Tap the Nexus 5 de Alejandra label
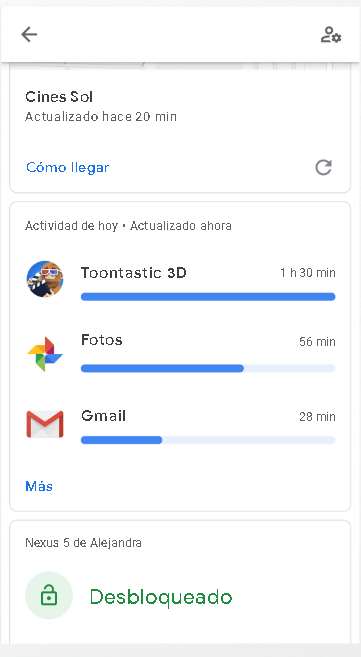361x657 pixels. tap(83, 543)
